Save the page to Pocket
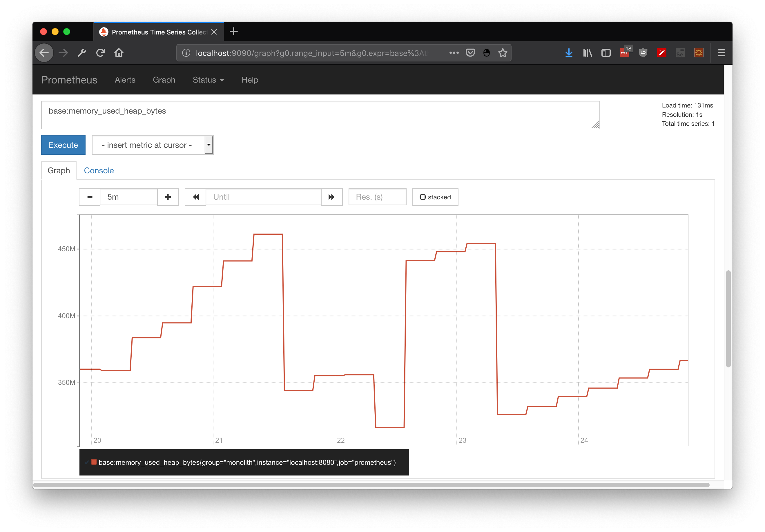This screenshot has height=532, width=765. point(470,53)
